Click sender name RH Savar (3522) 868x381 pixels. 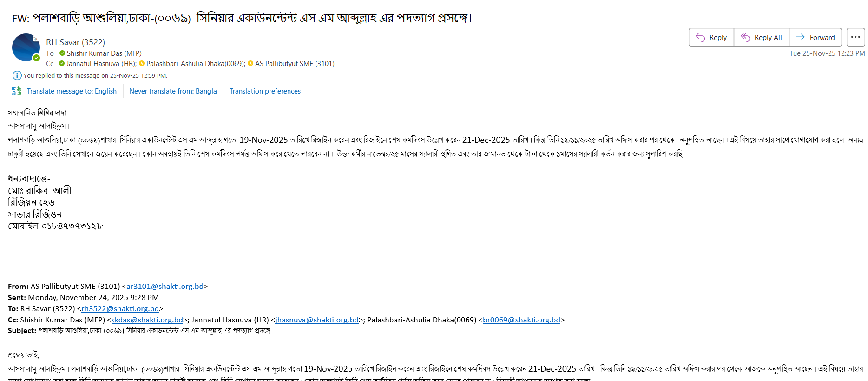75,42
